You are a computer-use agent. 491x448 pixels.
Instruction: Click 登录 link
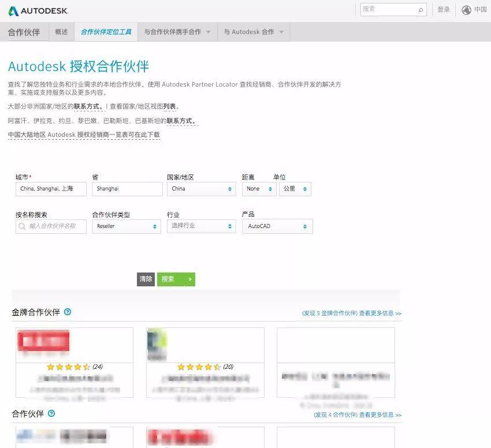point(444,10)
